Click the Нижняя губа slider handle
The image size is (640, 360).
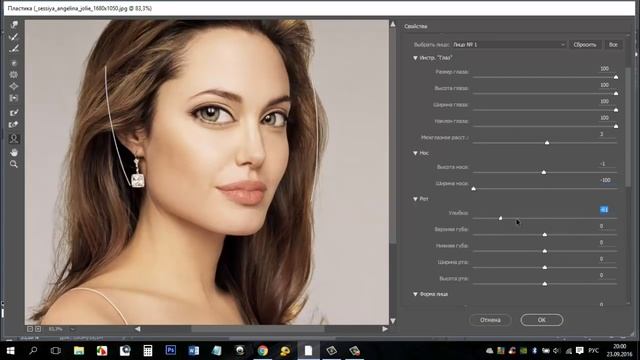[x=544, y=251]
